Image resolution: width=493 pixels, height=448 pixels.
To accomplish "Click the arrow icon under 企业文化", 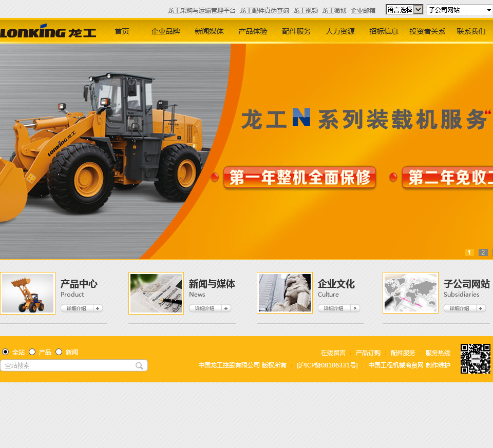I will click(355, 308).
